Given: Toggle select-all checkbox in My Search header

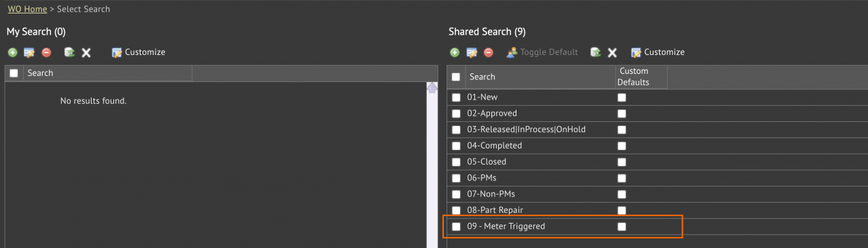Looking at the screenshot, I should click(14, 73).
